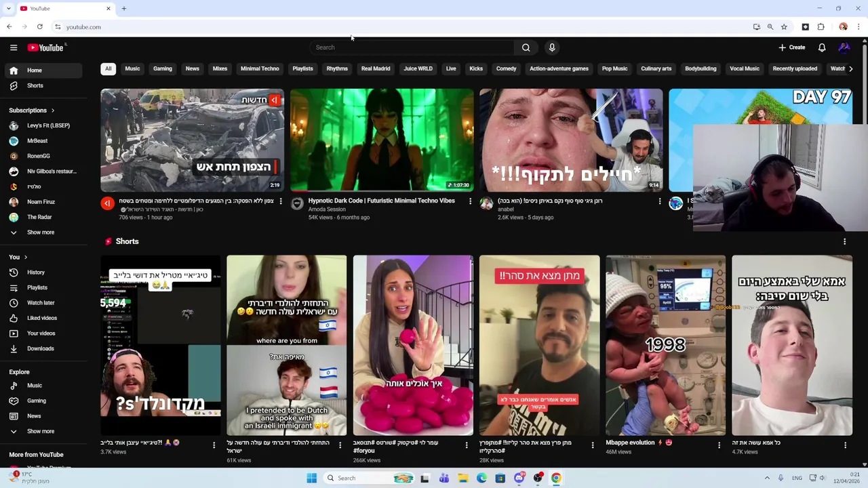
Task: Open more options for the Mbappe evolution short
Action: 719,445
